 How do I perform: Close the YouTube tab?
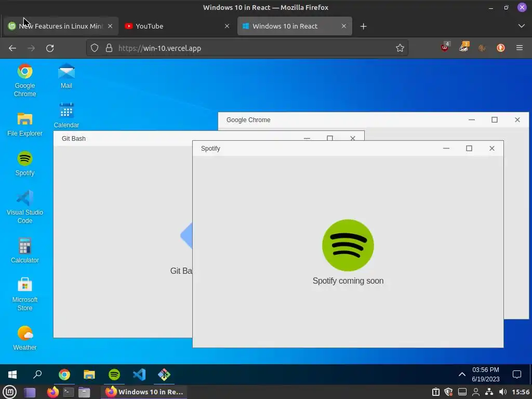(227, 26)
